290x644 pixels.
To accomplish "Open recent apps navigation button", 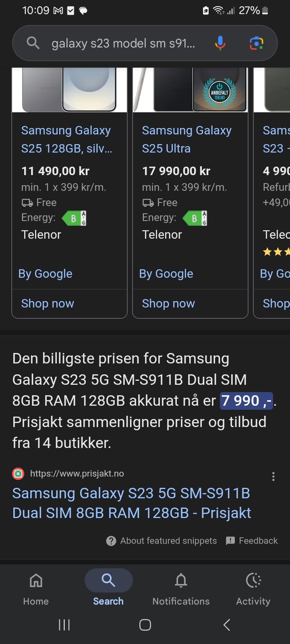I will coord(64,625).
